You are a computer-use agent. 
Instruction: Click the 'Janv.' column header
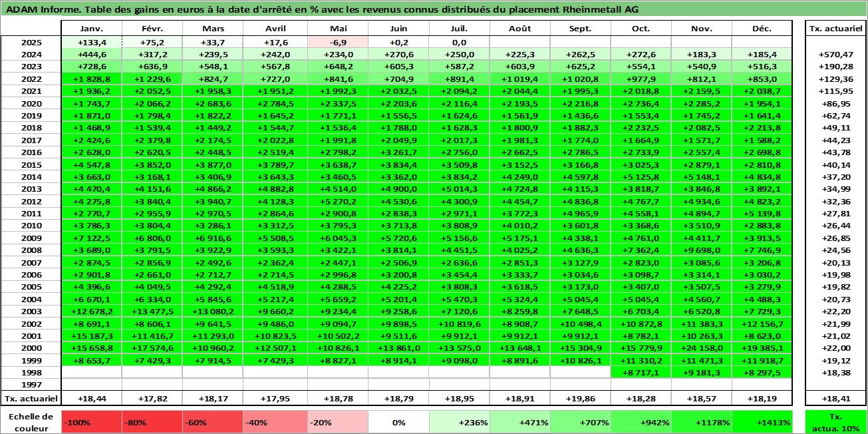pyautogui.click(x=91, y=29)
